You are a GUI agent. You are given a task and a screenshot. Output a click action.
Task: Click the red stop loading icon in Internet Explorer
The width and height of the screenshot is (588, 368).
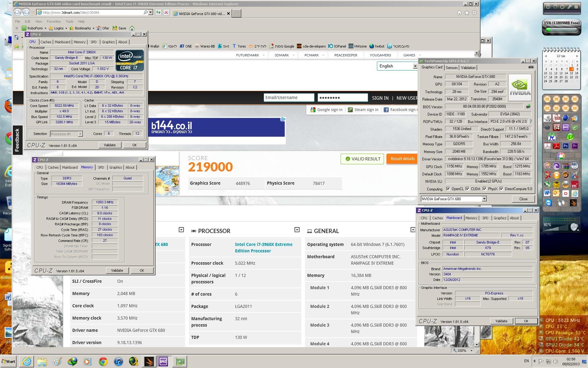pyautogui.click(x=166, y=12)
